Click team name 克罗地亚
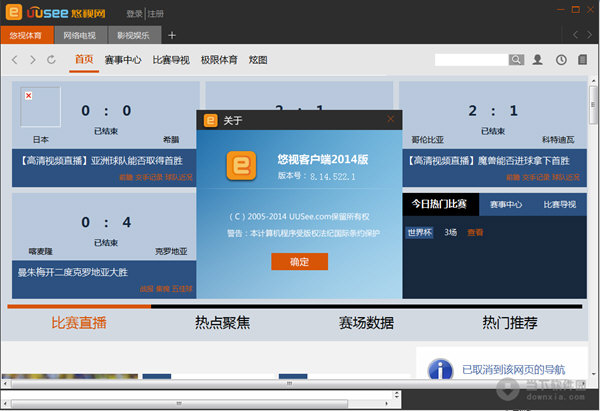The width and height of the screenshot is (600, 411). 171,251
